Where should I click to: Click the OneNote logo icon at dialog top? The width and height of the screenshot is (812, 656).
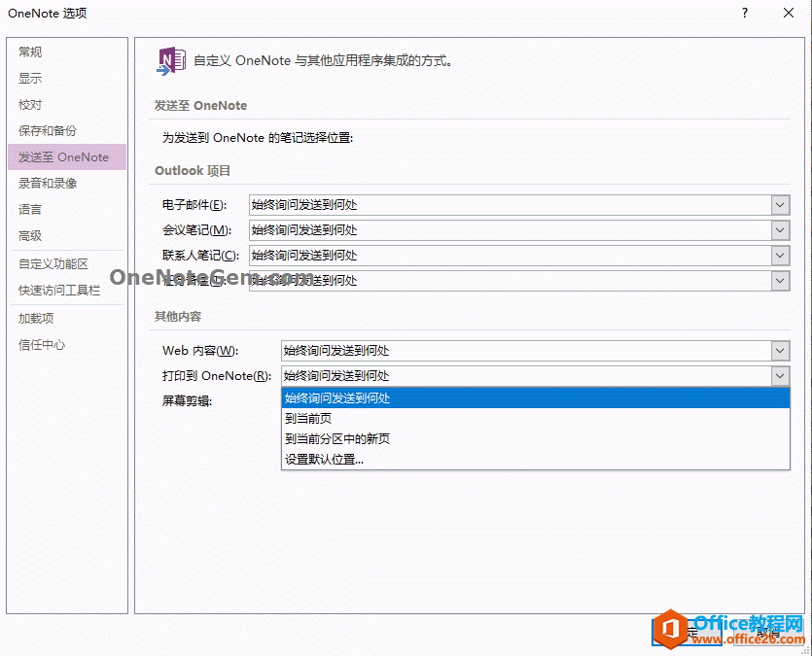(170, 59)
